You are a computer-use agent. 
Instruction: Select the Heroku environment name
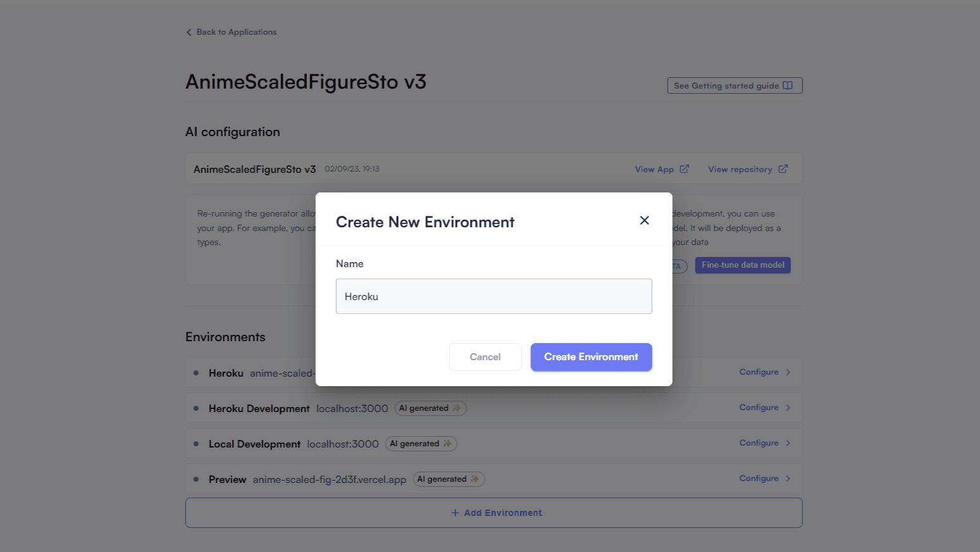pyautogui.click(x=226, y=373)
